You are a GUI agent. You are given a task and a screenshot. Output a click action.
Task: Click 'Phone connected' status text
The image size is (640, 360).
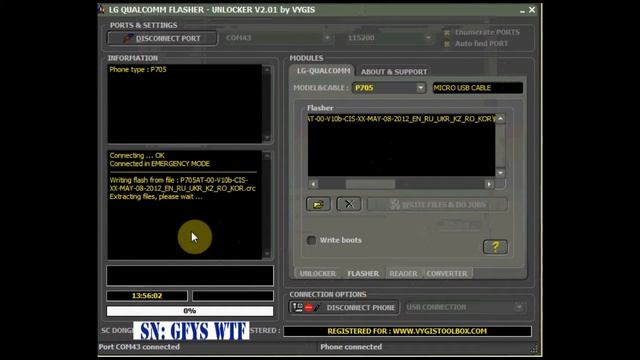pos(351,347)
